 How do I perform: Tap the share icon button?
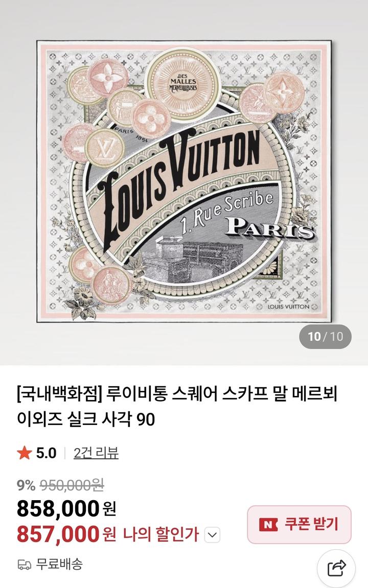click(336, 569)
